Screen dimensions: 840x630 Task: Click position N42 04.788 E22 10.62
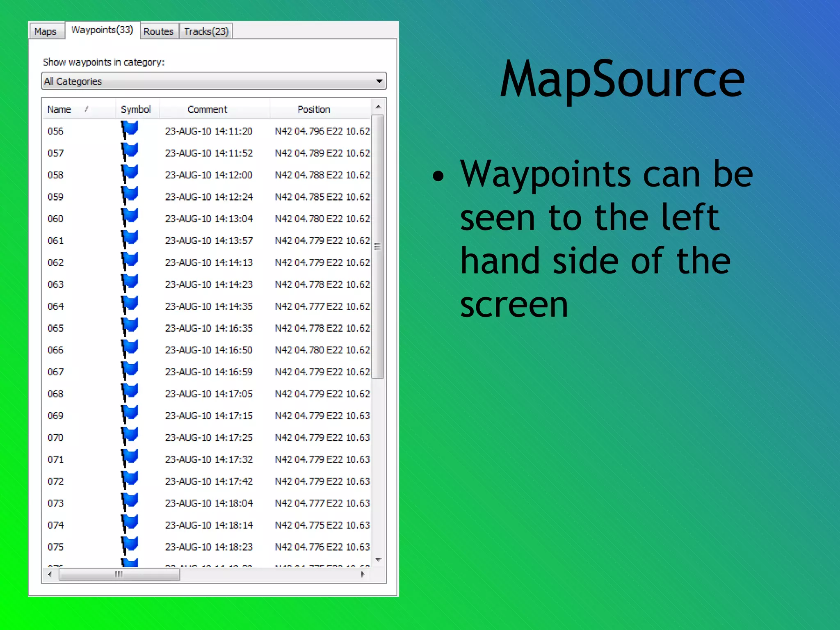[x=322, y=175]
